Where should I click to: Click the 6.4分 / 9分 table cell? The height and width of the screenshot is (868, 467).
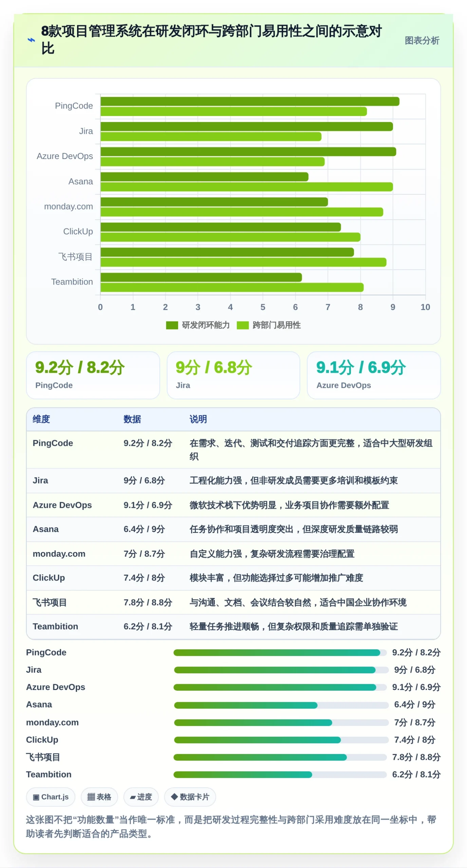click(x=144, y=529)
